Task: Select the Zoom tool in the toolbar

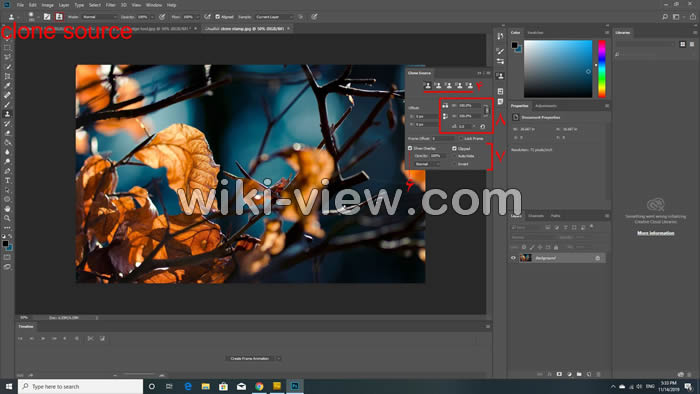Action: click(7, 218)
